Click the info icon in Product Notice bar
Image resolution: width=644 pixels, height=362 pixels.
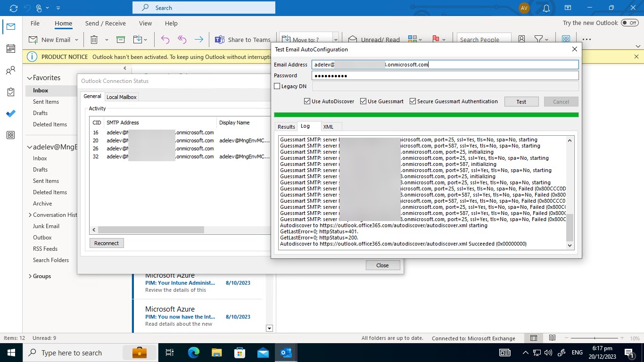point(32,57)
